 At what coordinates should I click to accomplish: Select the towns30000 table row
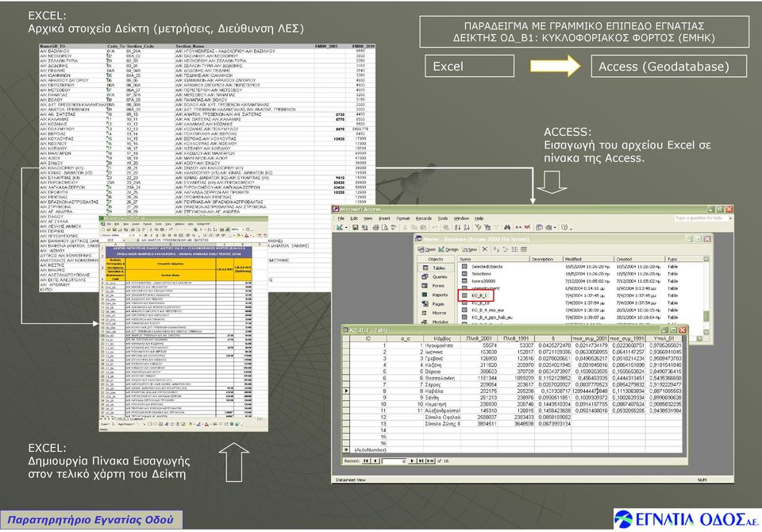(x=581, y=281)
